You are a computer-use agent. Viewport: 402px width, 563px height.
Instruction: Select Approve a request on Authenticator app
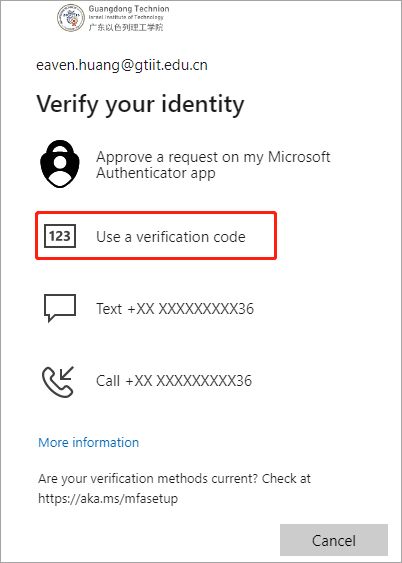pyautogui.click(x=185, y=165)
